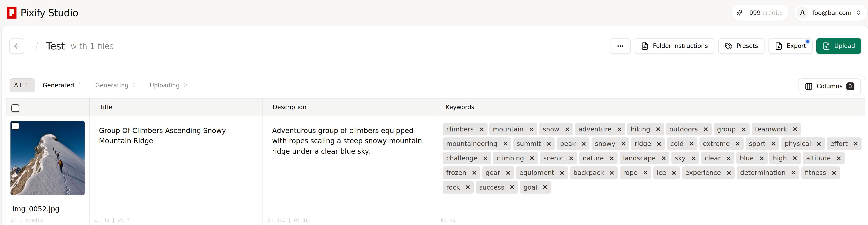Remove the 'climbers' keyword tag
This screenshot has height=225, width=868.
pos(481,129)
